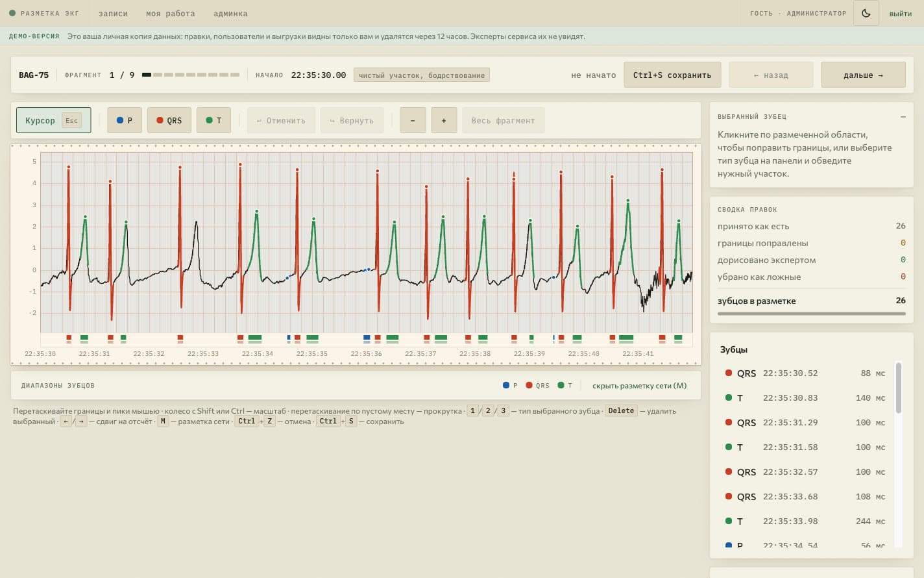Click «Вернуть» redo button
This screenshot has width=924, height=578.
[x=352, y=120]
